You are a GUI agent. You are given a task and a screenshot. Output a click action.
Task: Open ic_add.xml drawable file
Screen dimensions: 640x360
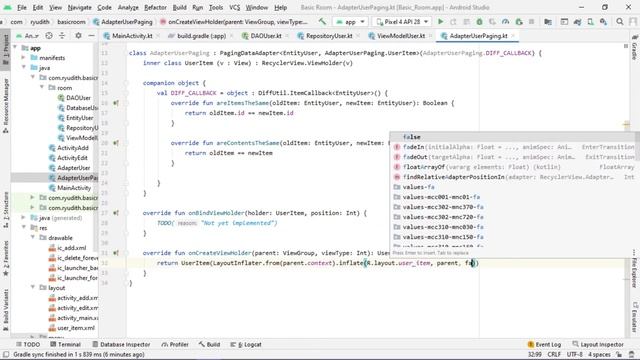coord(68,248)
